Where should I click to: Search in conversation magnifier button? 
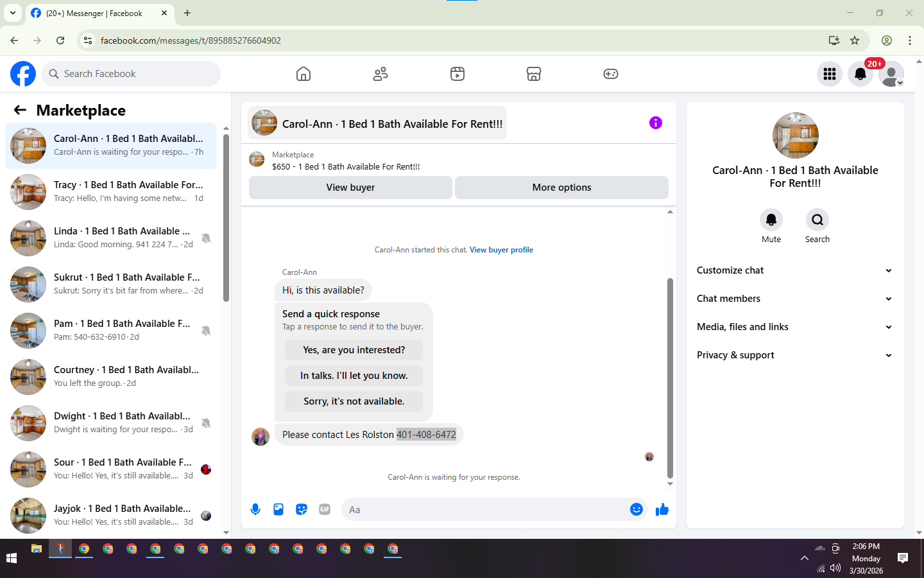point(817,220)
